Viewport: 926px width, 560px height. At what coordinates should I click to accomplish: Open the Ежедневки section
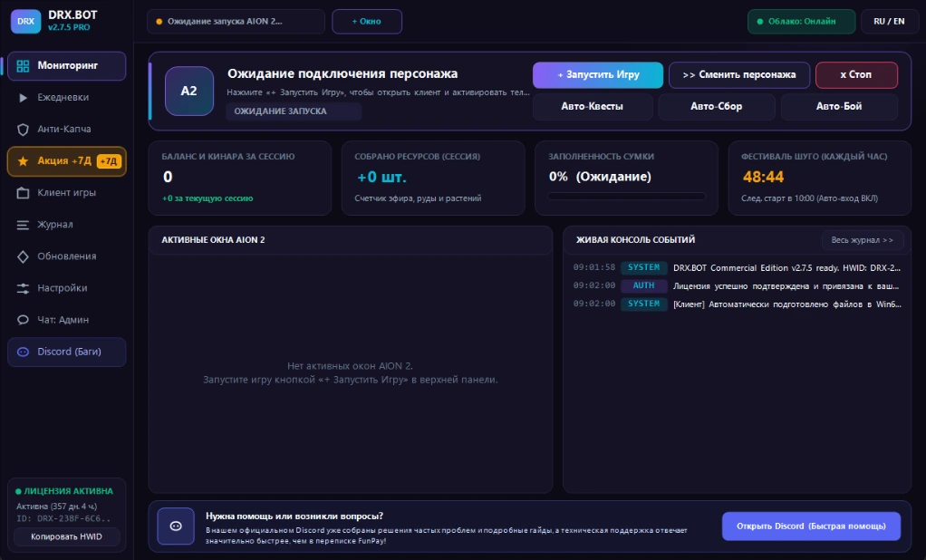coord(67,98)
